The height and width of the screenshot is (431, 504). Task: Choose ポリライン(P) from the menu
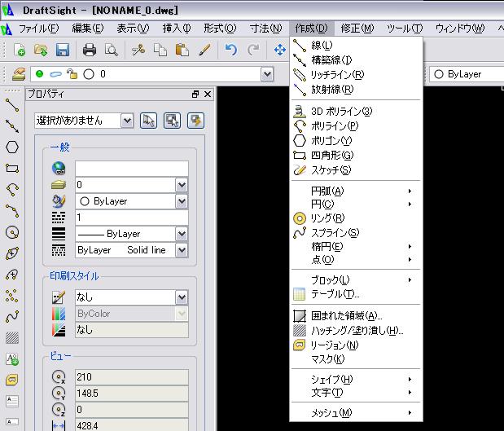pyautogui.click(x=356, y=126)
